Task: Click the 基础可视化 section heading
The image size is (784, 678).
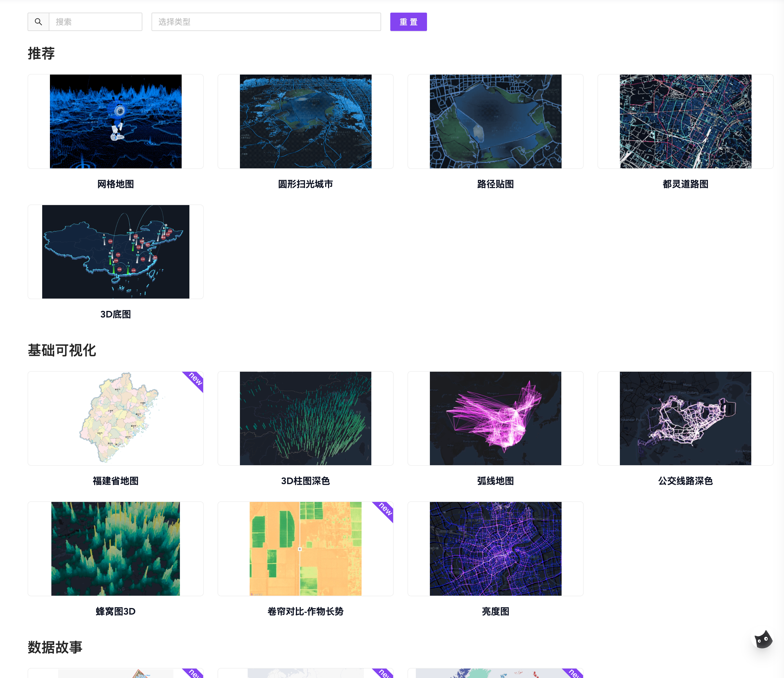Action: click(x=62, y=350)
